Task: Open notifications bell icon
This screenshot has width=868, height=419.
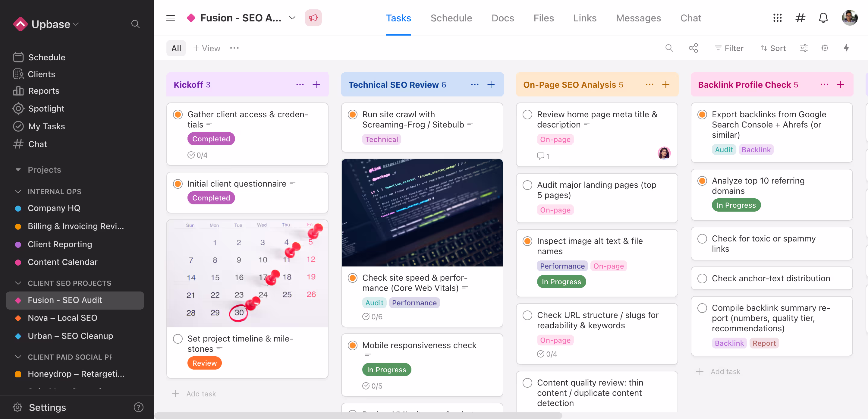Action: [823, 18]
